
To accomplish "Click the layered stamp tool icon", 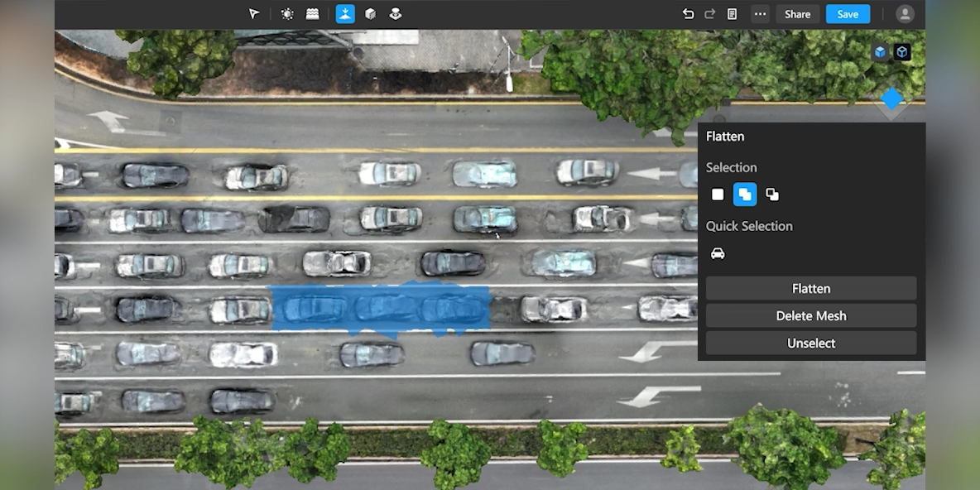I will click(396, 14).
